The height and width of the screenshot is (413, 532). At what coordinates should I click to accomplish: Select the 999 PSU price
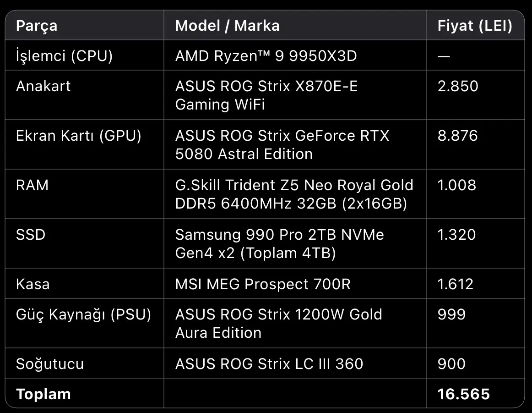point(451,314)
